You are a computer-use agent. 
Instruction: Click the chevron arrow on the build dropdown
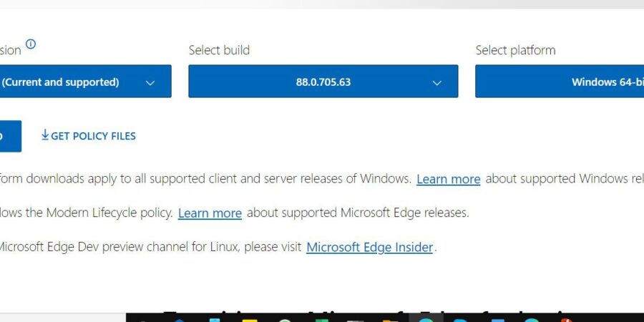click(x=437, y=83)
